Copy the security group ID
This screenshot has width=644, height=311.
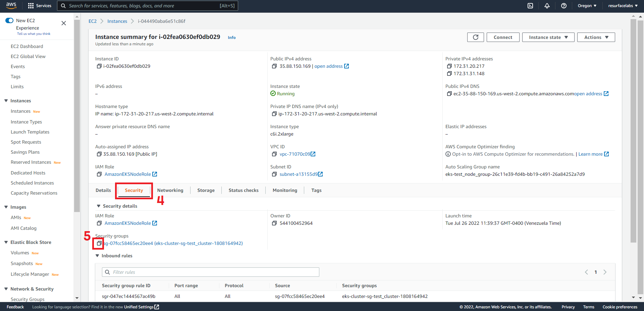click(x=99, y=243)
